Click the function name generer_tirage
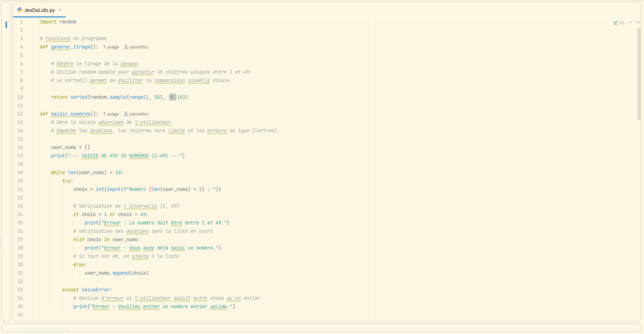 click(x=70, y=47)
